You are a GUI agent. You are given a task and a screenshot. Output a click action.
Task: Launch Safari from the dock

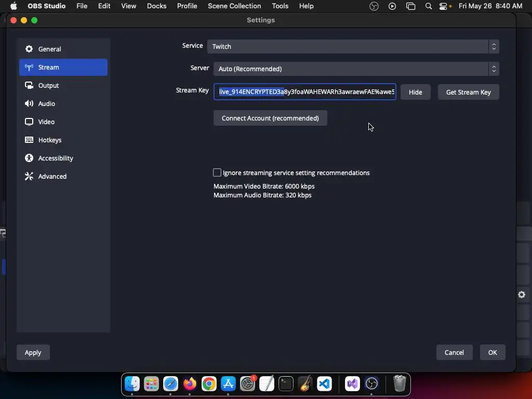pyautogui.click(x=170, y=384)
